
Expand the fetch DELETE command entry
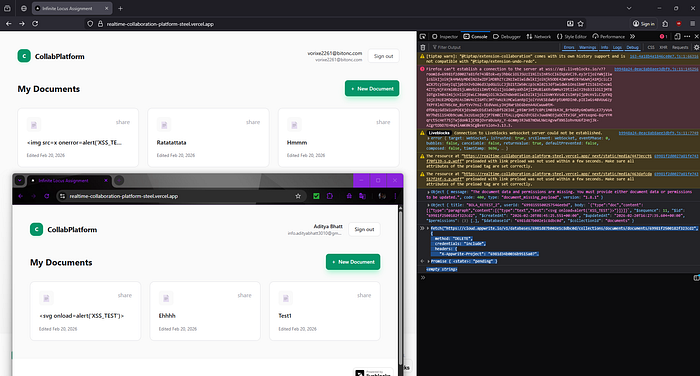click(429, 228)
